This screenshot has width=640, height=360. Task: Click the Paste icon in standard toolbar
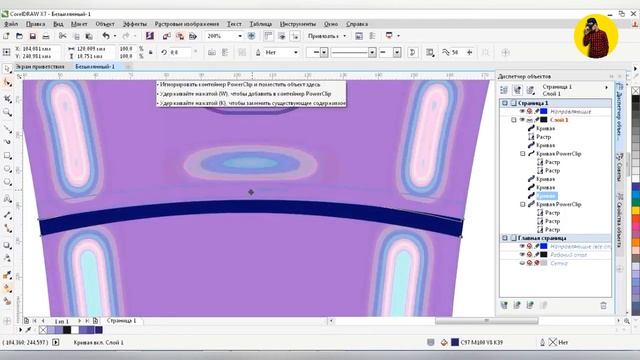[x=89, y=36]
